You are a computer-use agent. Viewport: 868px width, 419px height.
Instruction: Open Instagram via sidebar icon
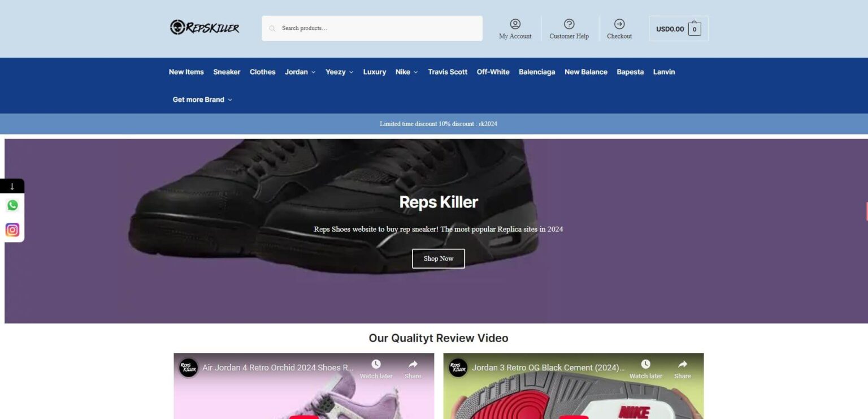point(12,229)
